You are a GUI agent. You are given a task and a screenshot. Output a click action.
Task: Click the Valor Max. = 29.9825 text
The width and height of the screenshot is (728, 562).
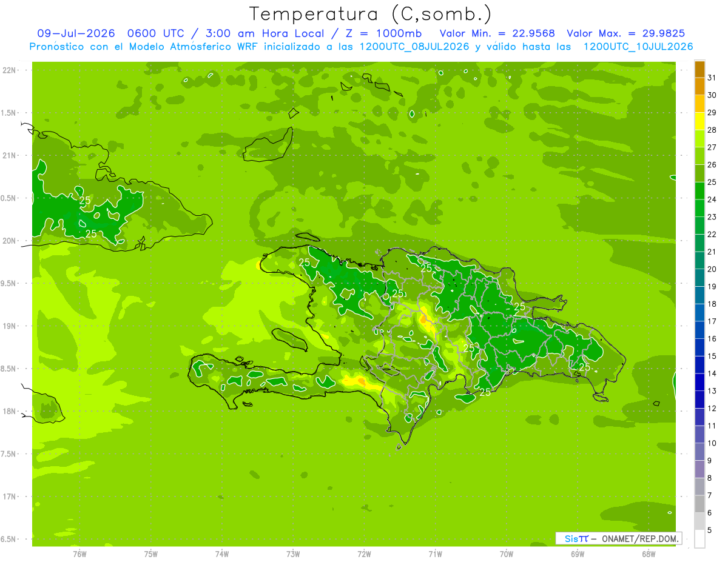point(626,33)
